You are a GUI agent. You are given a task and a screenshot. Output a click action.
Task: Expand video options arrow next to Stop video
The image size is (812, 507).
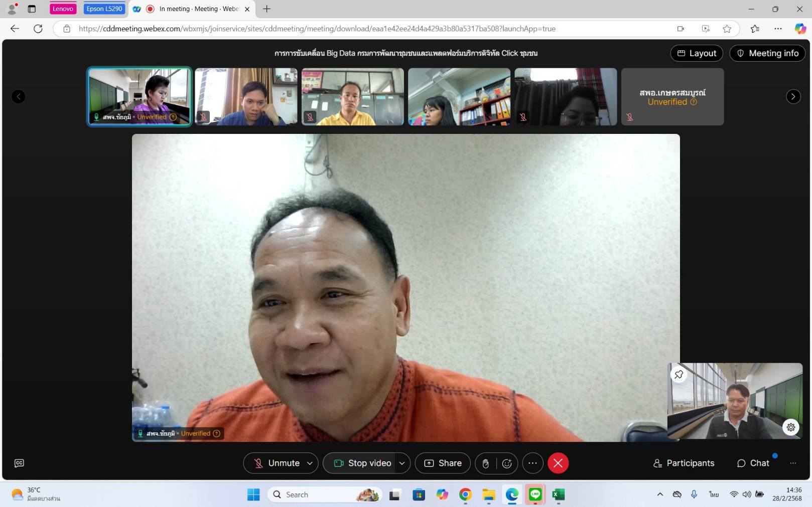[402, 463]
